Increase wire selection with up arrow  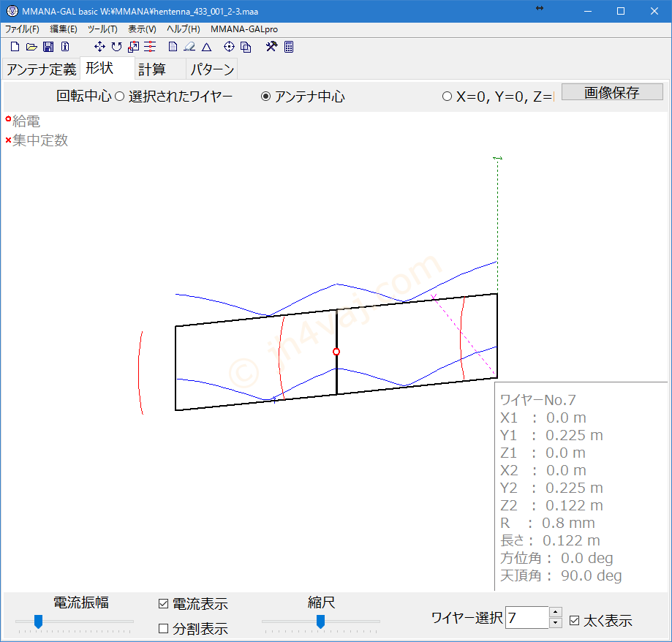pyautogui.click(x=556, y=612)
